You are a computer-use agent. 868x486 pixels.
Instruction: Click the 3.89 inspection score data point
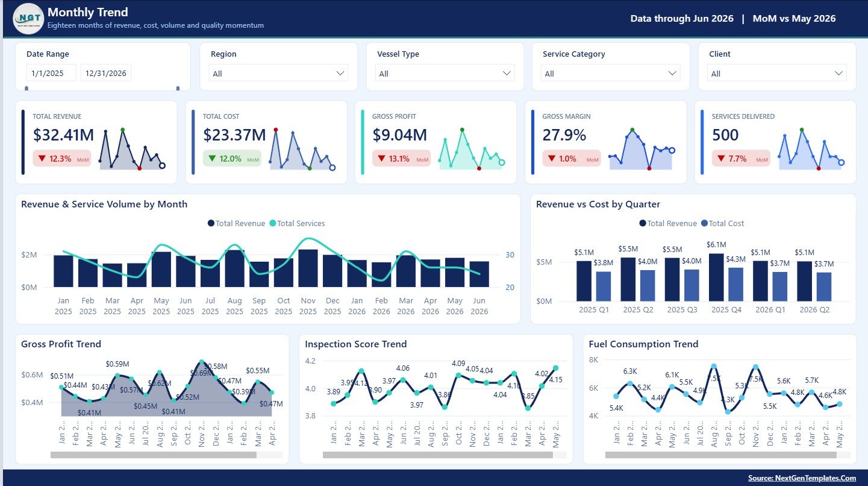[333, 403]
